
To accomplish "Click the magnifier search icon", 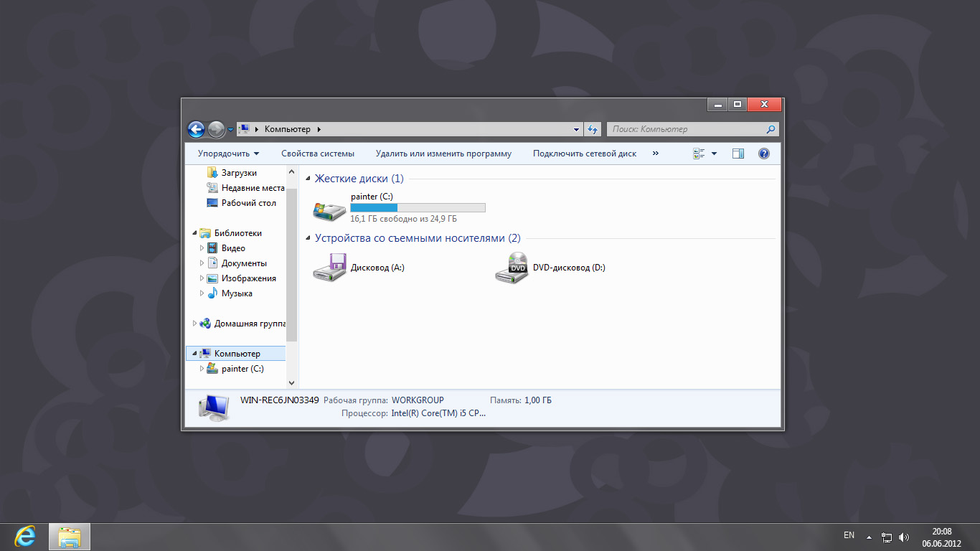I will click(771, 130).
